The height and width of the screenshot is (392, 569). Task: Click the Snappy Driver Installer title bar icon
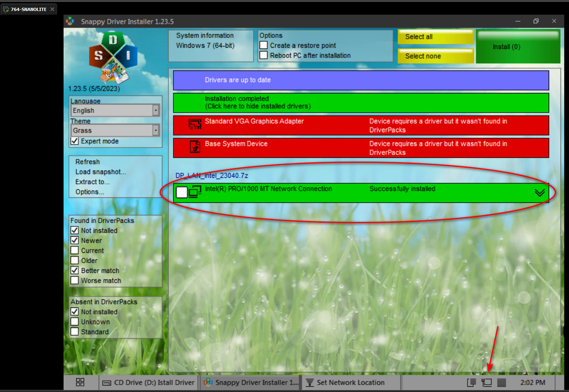(x=70, y=22)
